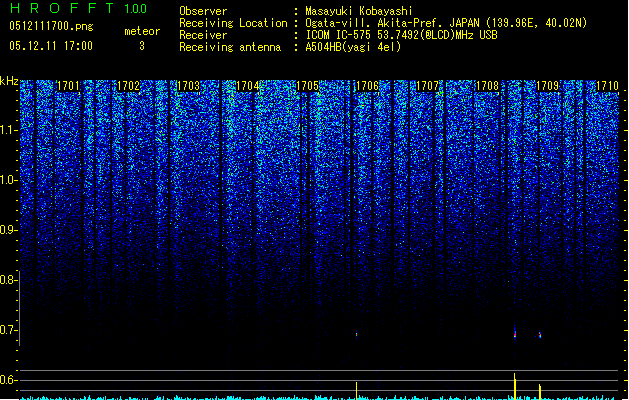The width and height of the screenshot is (629, 400).
Task: Click the 1708 time marker
Action: point(487,86)
